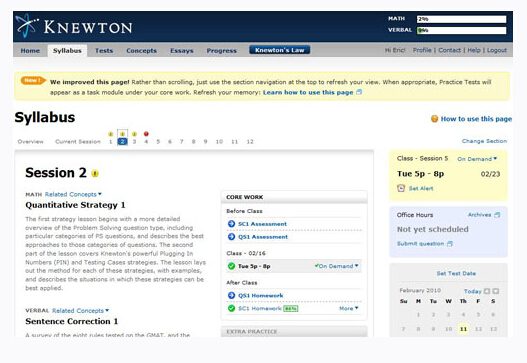
Task: Open the SC1 Assessment link
Action: coord(262,224)
